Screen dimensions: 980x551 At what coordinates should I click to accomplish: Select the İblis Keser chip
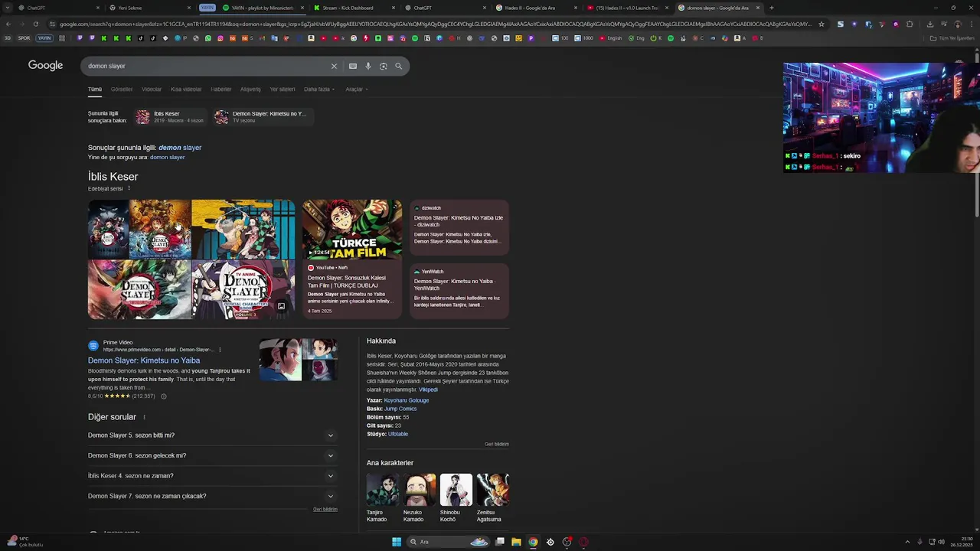[x=170, y=116]
